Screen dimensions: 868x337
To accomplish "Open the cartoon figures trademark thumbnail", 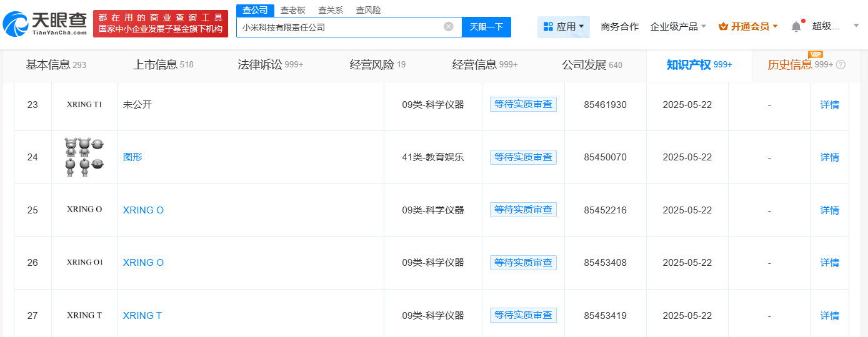I will pos(84,157).
